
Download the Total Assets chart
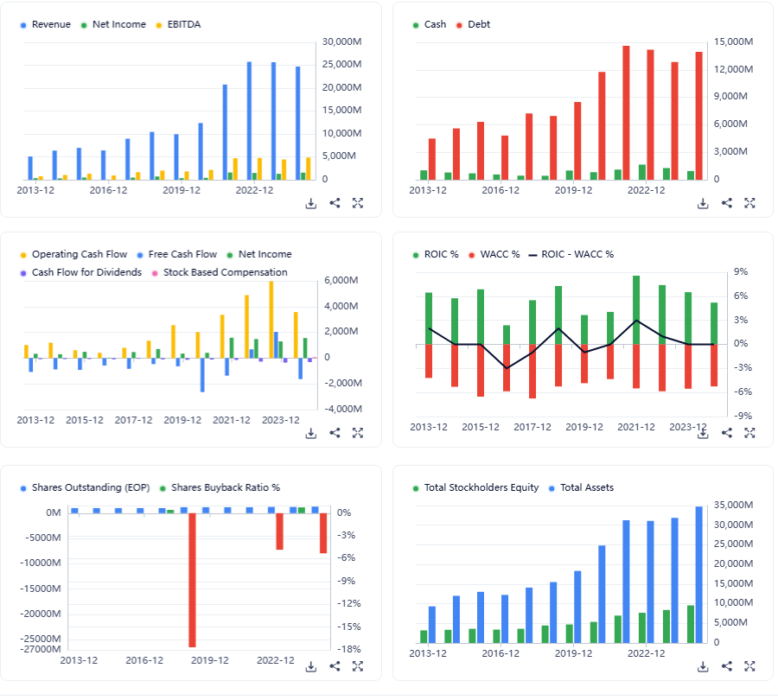click(x=703, y=666)
